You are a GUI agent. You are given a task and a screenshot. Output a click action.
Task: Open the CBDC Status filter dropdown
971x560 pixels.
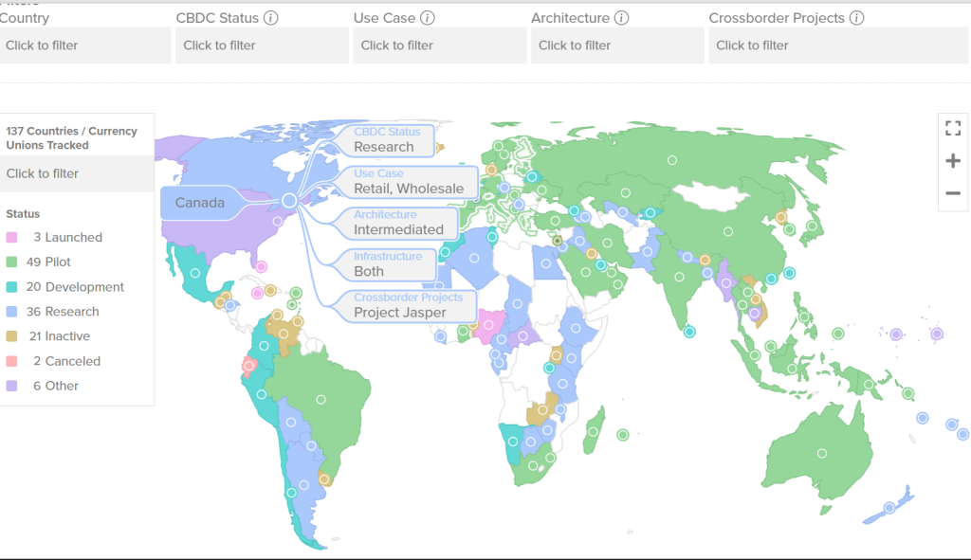coord(262,45)
